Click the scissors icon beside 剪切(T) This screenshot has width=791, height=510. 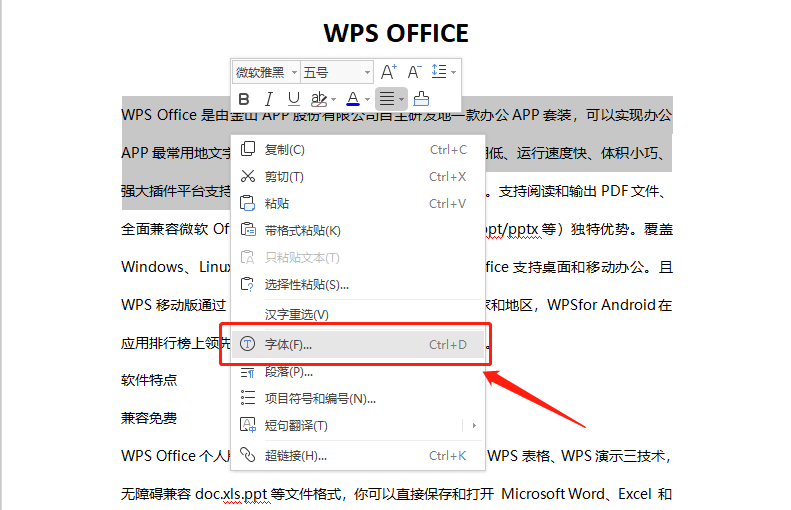pos(248,177)
